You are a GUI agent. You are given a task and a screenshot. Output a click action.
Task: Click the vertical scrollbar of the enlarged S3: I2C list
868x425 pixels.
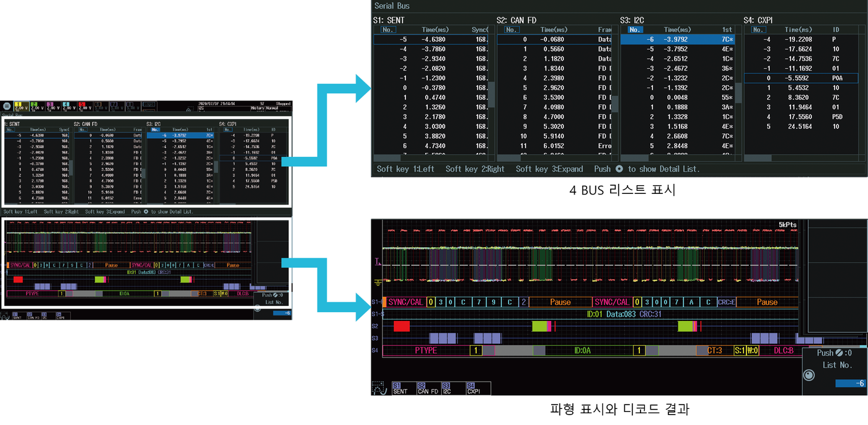point(738,93)
